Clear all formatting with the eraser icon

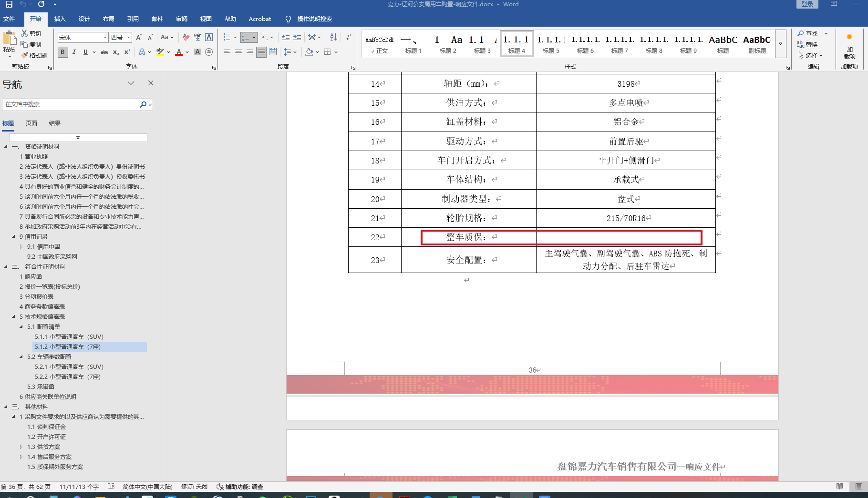pos(186,37)
